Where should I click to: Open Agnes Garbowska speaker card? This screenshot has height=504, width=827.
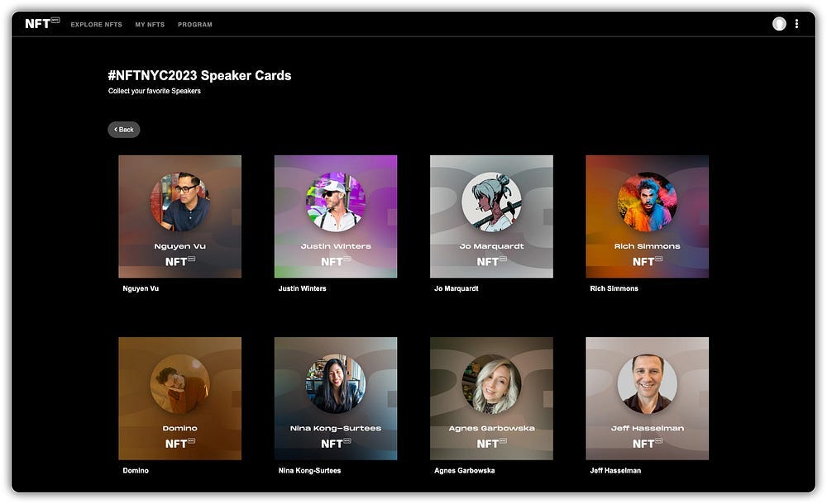point(491,398)
